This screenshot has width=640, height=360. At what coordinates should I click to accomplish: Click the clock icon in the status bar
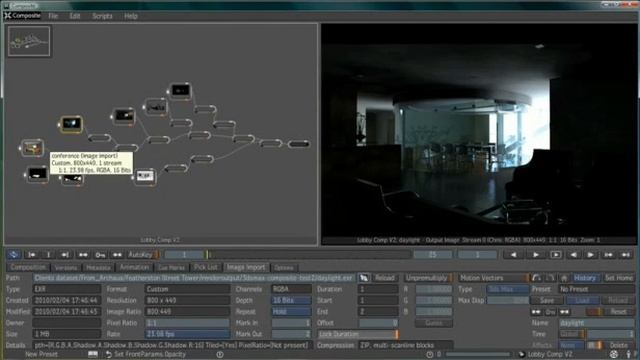click(x=429, y=354)
